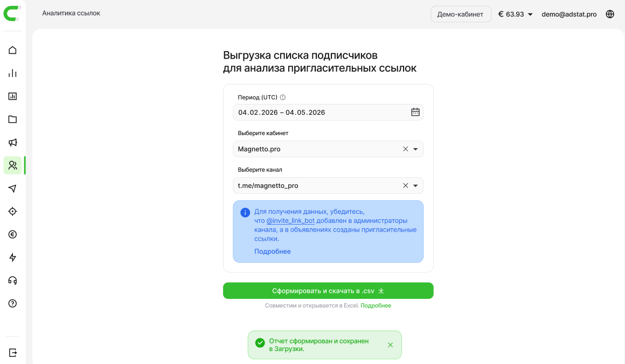Expand the channel dropdown arrow
Viewport: 625px width, 364px height.
pyautogui.click(x=415, y=186)
